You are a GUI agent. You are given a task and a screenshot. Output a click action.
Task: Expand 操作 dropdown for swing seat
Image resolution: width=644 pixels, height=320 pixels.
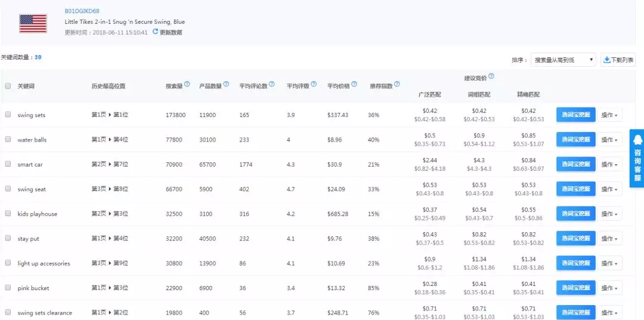pyautogui.click(x=609, y=189)
